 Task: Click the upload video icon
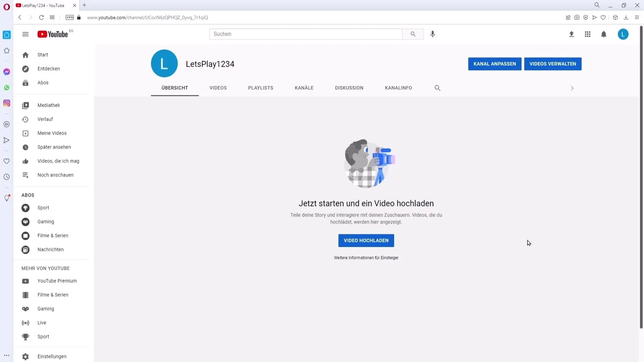tap(572, 34)
